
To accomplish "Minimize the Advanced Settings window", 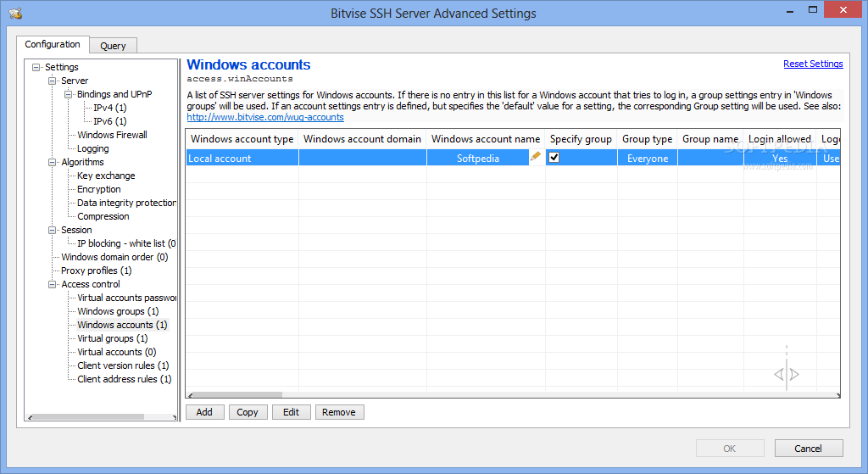I will click(x=790, y=10).
